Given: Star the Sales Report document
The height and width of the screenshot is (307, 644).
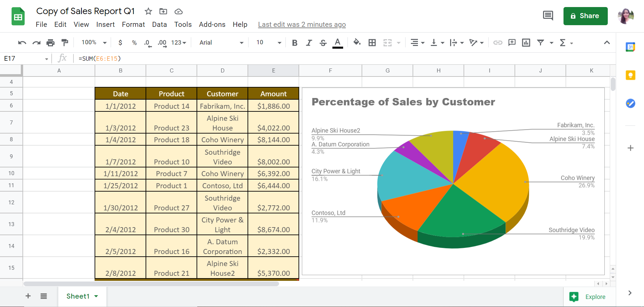Looking at the screenshot, I should tap(148, 11).
